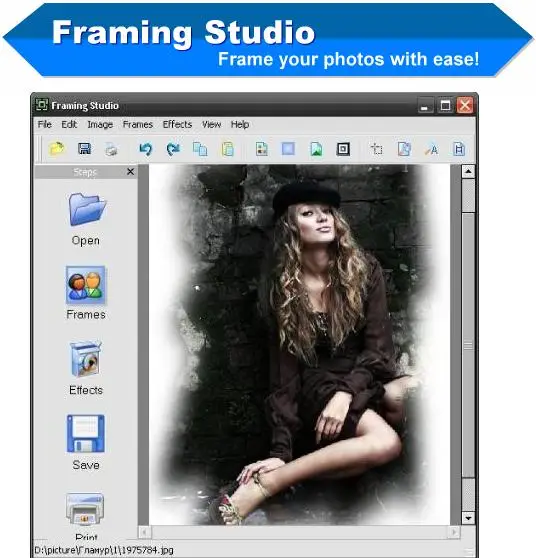Click the Save step in the sidebar
Viewport: 536px width, 558px height.
[86, 443]
